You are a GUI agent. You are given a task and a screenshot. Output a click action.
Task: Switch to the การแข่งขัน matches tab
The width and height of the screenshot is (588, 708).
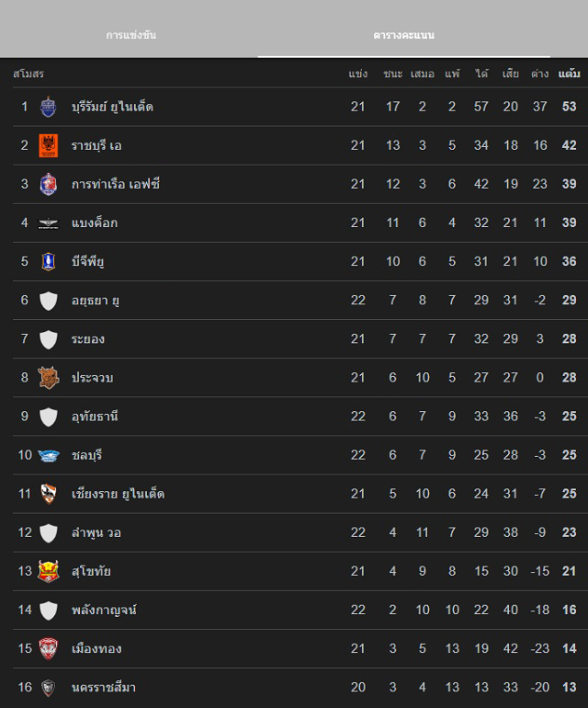pos(130,35)
